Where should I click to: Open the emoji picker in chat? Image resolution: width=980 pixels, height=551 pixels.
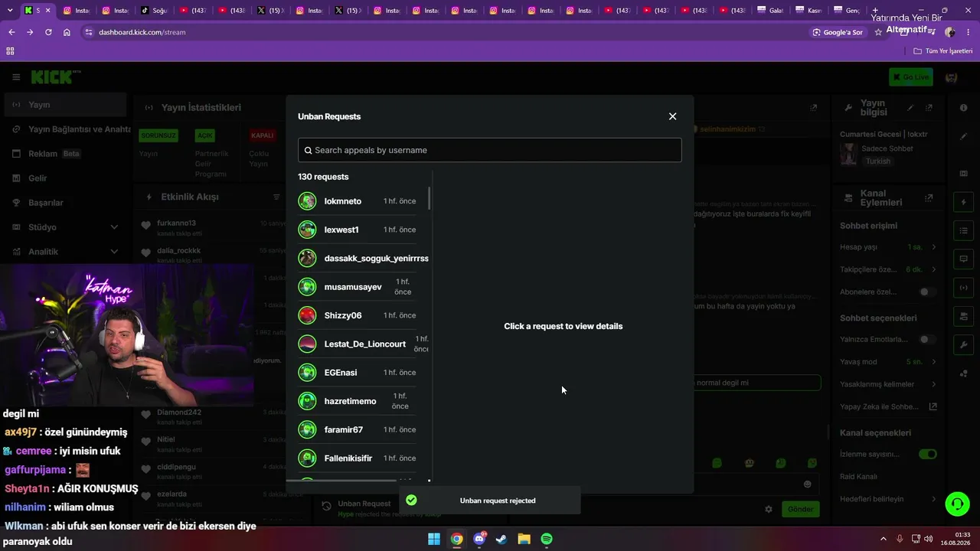pos(807,484)
